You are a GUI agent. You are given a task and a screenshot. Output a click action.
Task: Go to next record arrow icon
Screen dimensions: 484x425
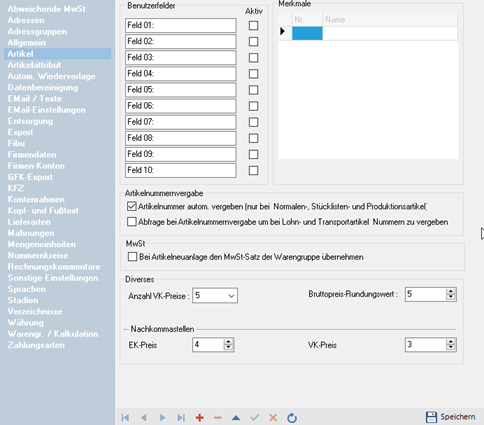(162, 418)
